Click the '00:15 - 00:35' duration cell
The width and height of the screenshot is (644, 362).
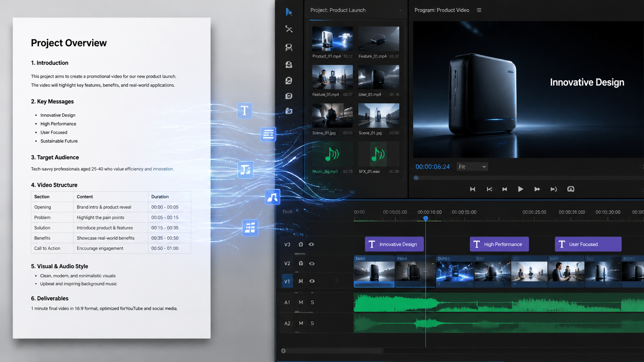coord(165,228)
